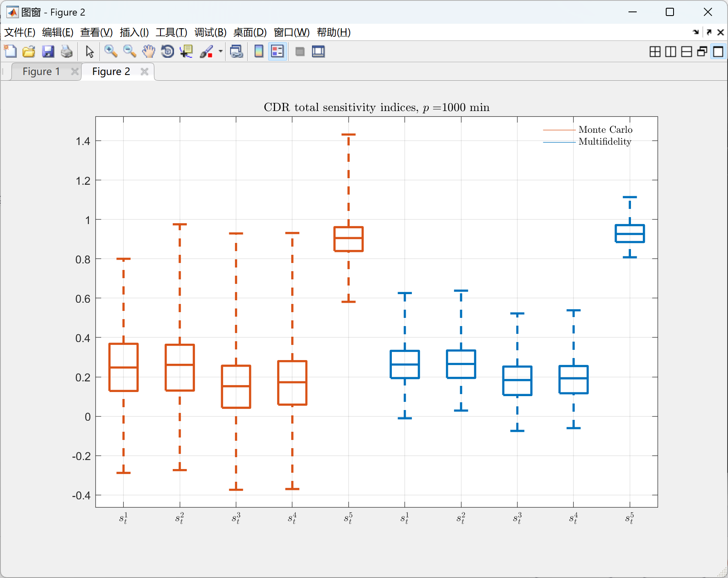Click the MATLAB icon in the title bar

pyautogui.click(x=13, y=12)
